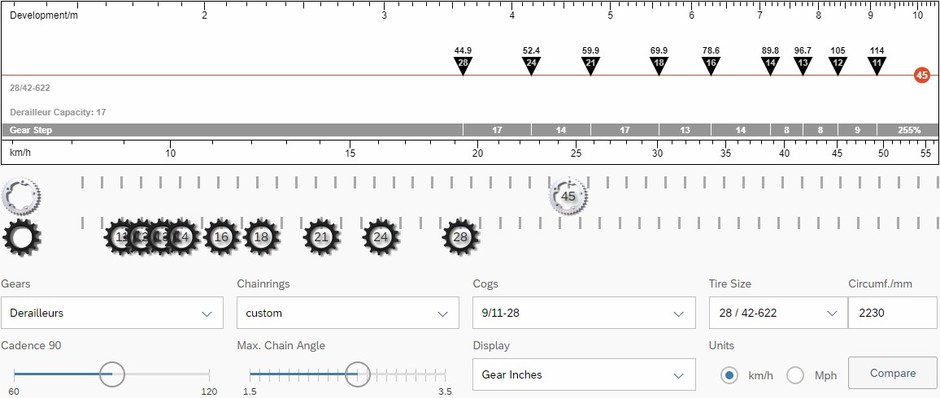The width and height of the screenshot is (940, 398).
Task: Click the Compare button
Action: click(x=893, y=373)
